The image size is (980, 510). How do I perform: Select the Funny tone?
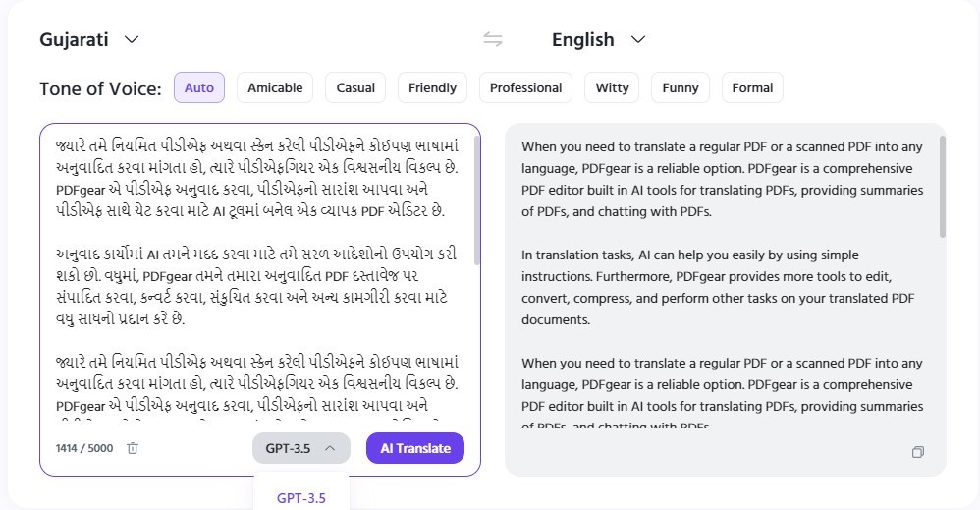[x=680, y=87]
